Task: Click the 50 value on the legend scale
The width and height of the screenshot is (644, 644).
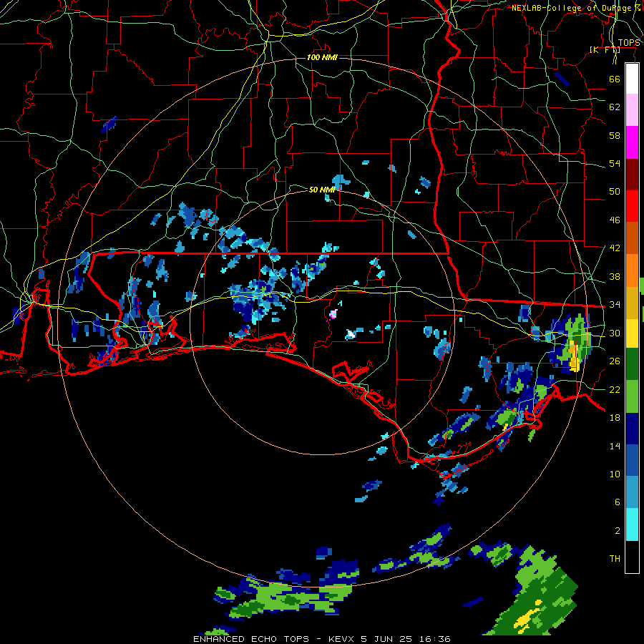Action: point(615,192)
